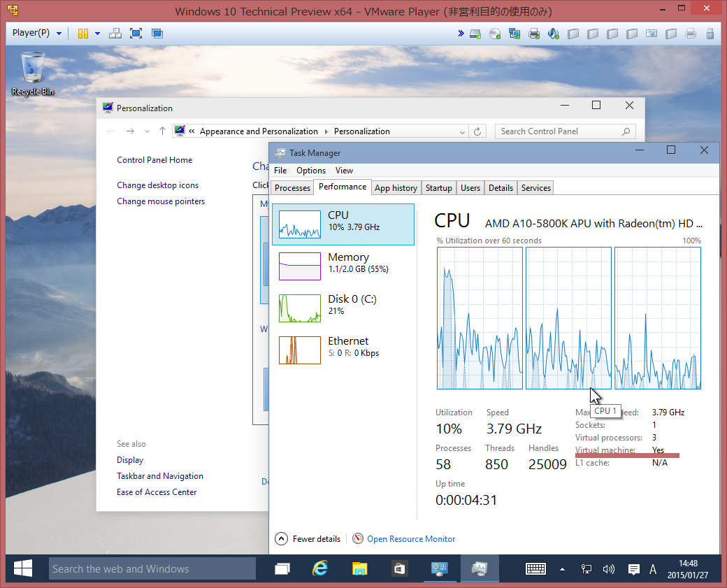Collapse Task Manager with Fewer details

coord(308,539)
